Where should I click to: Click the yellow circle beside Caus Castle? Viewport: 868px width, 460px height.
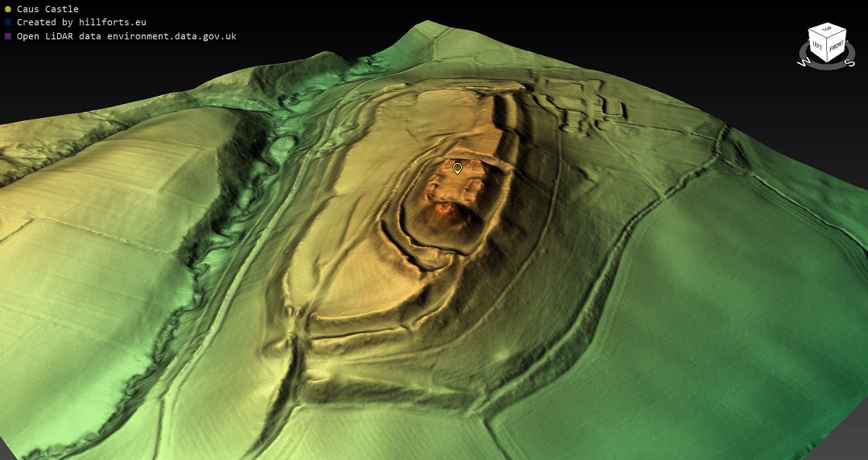(8, 9)
